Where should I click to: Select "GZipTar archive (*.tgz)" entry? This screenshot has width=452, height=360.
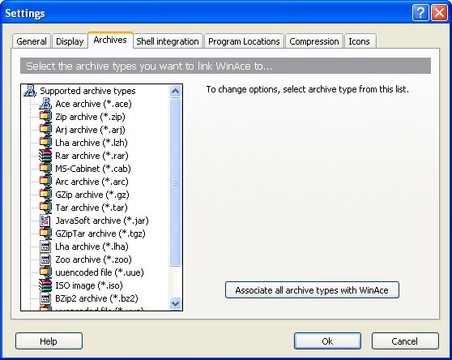(x=100, y=234)
